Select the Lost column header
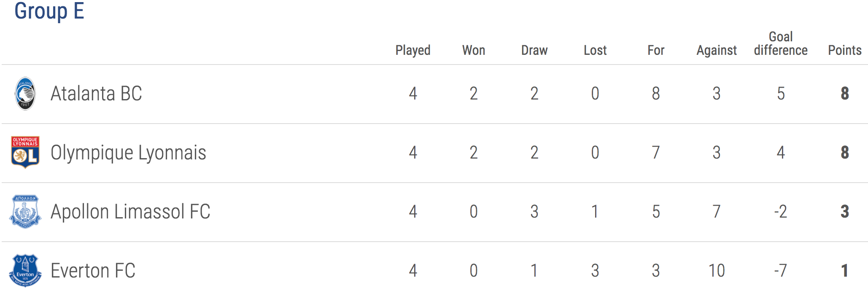 [595, 50]
